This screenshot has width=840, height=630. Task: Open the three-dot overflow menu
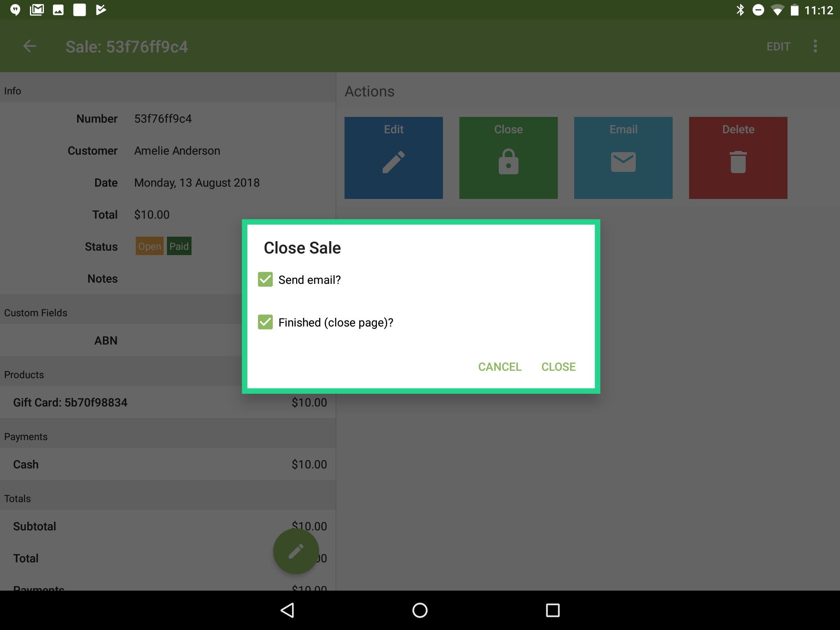coord(815,46)
